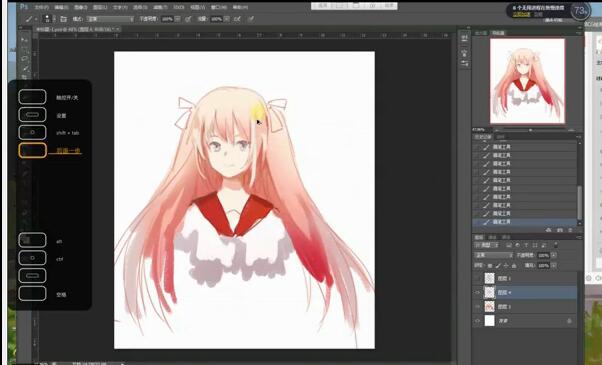The image size is (602, 365).
Task: Open the adjustments sliders collapsed panel icon
Action: (x=465, y=63)
